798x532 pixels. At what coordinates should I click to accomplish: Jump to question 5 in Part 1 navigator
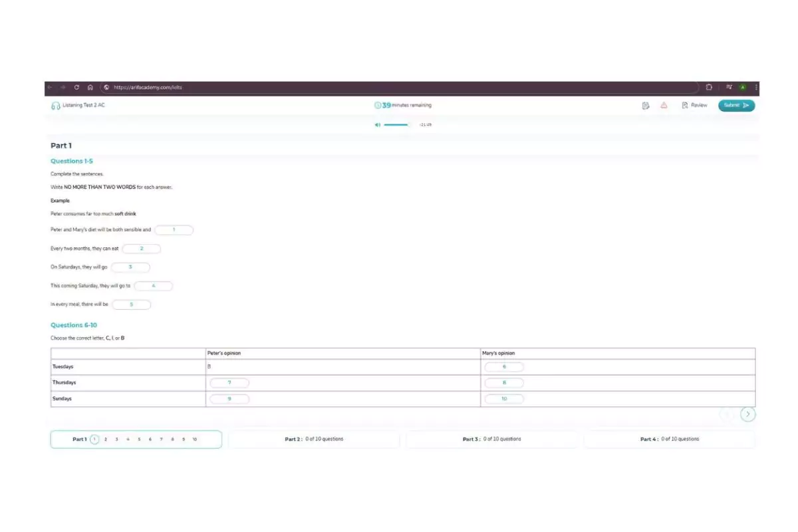(x=139, y=440)
